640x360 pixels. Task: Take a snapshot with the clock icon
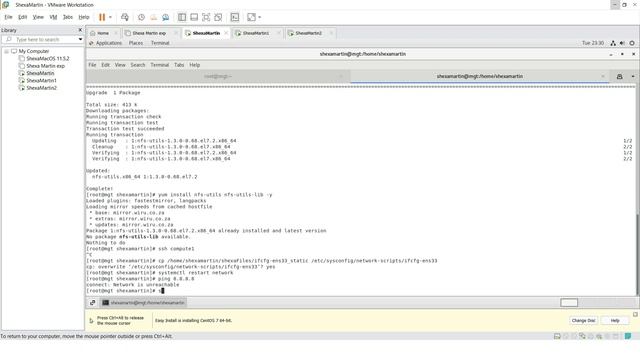[141, 17]
